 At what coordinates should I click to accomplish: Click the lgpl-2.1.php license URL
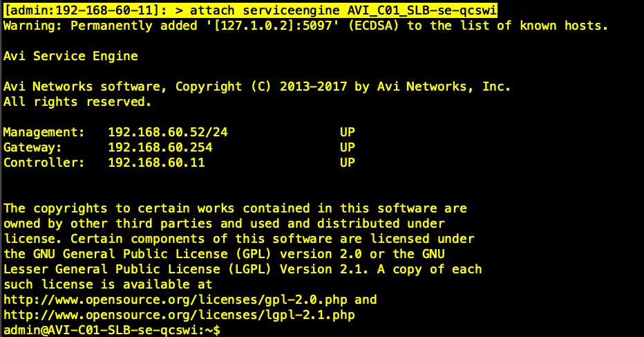coord(179,315)
